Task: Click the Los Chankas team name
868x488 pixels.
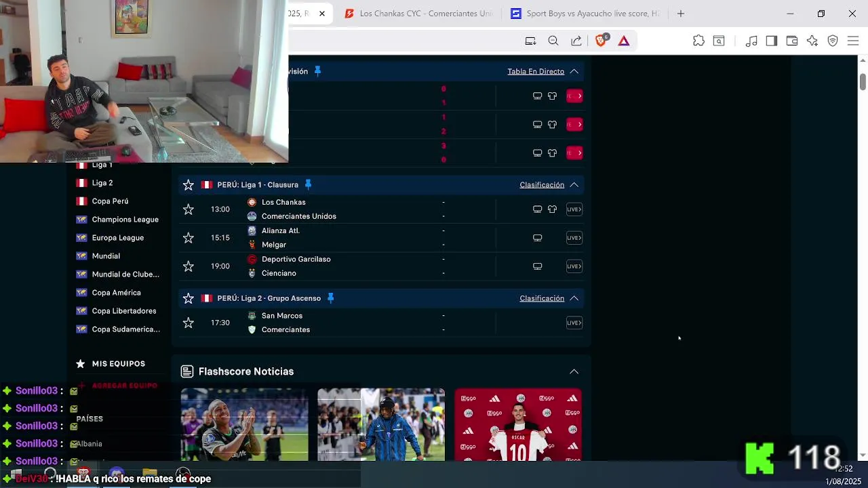Action: click(x=283, y=202)
